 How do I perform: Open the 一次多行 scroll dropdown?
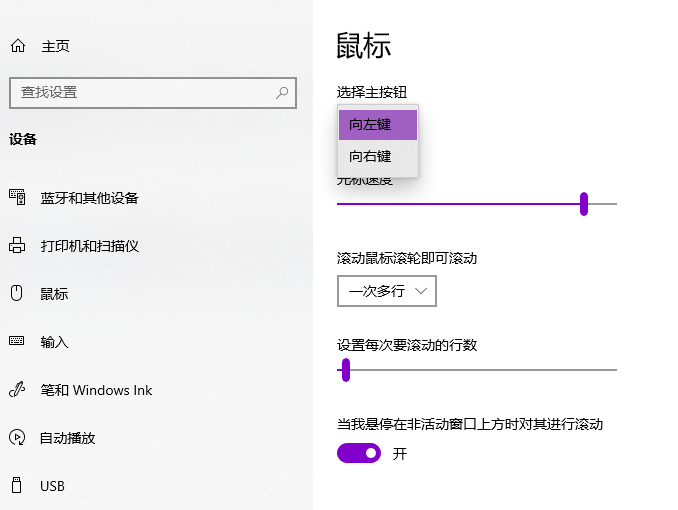(387, 291)
